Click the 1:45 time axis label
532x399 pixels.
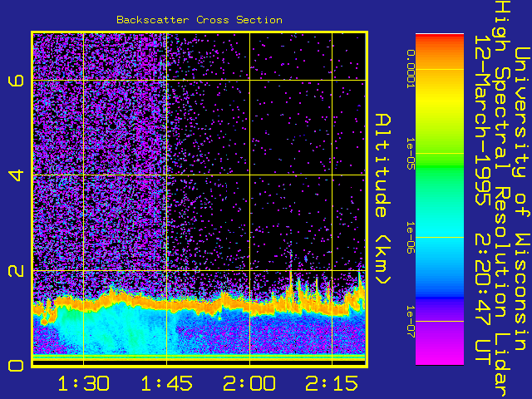(x=166, y=383)
